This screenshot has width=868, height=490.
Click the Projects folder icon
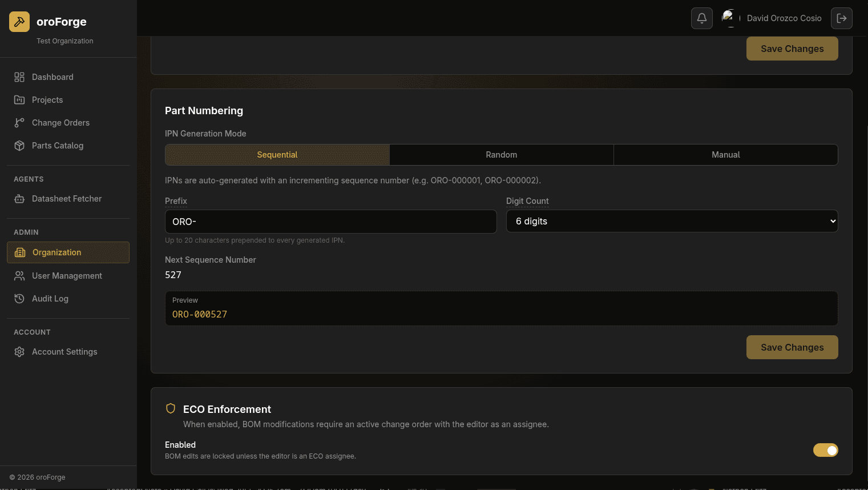(x=19, y=100)
